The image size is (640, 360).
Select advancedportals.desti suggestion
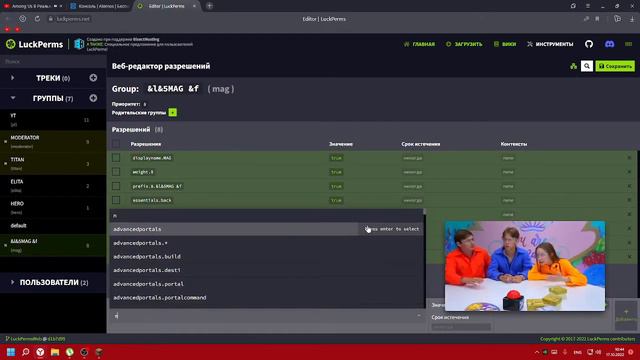point(267,270)
